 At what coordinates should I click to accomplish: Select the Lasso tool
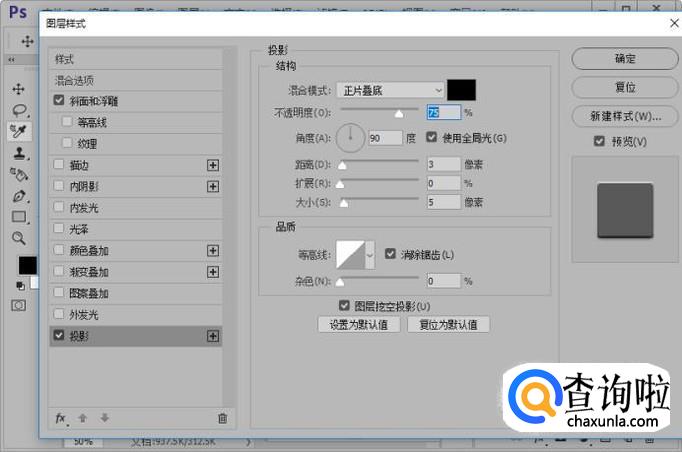19,111
